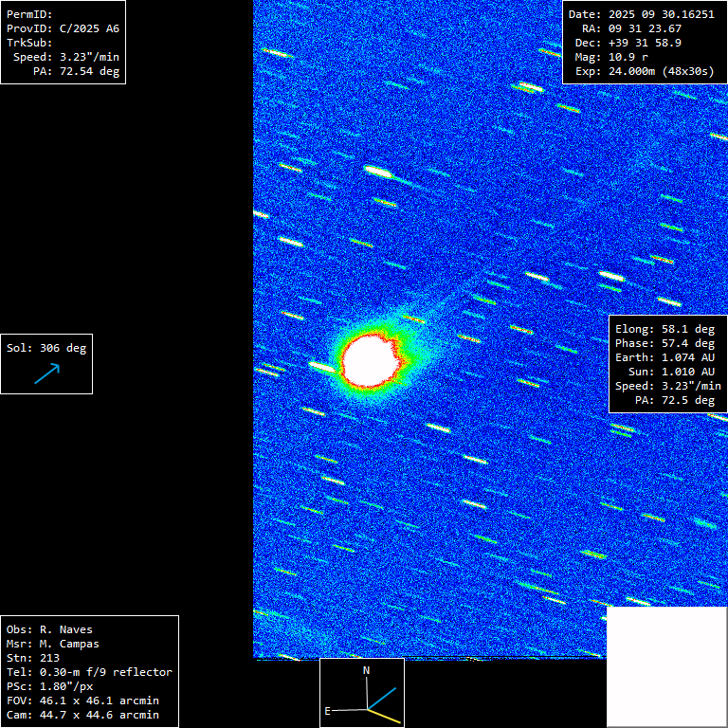This screenshot has height=728, width=728.
Task: Click the Earth: 1.074 AU distance line
Action: [664, 357]
